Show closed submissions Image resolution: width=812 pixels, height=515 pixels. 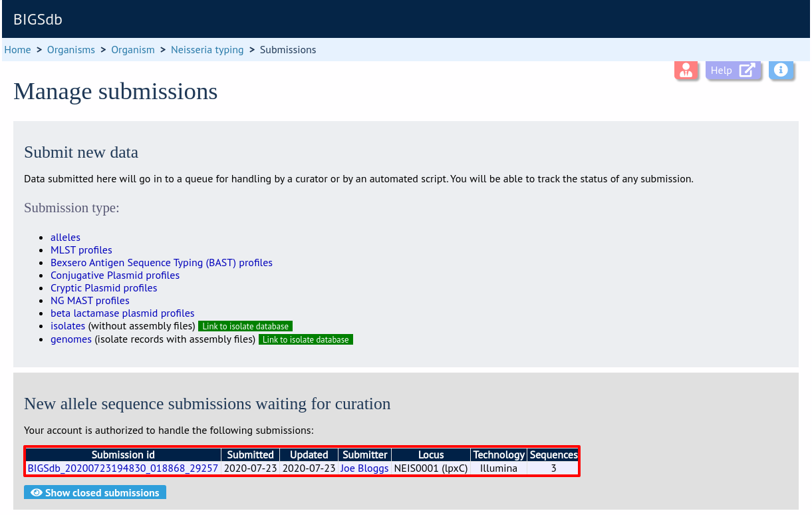(x=95, y=493)
